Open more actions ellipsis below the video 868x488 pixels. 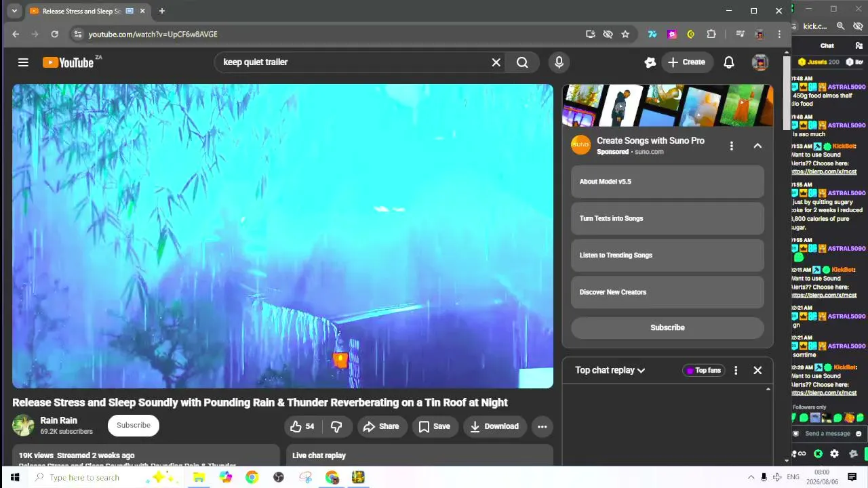tap(542, 426)
